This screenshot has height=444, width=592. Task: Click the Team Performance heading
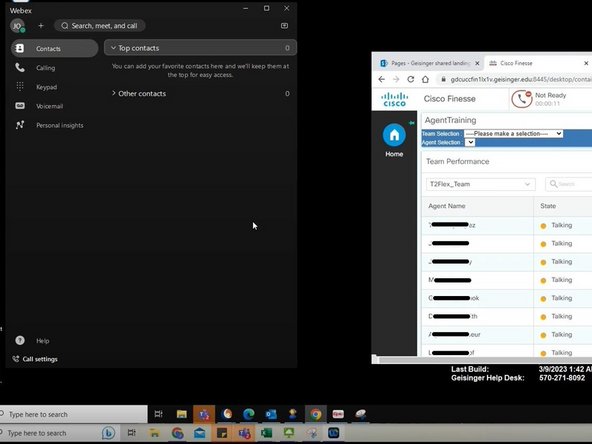[458, 162]
